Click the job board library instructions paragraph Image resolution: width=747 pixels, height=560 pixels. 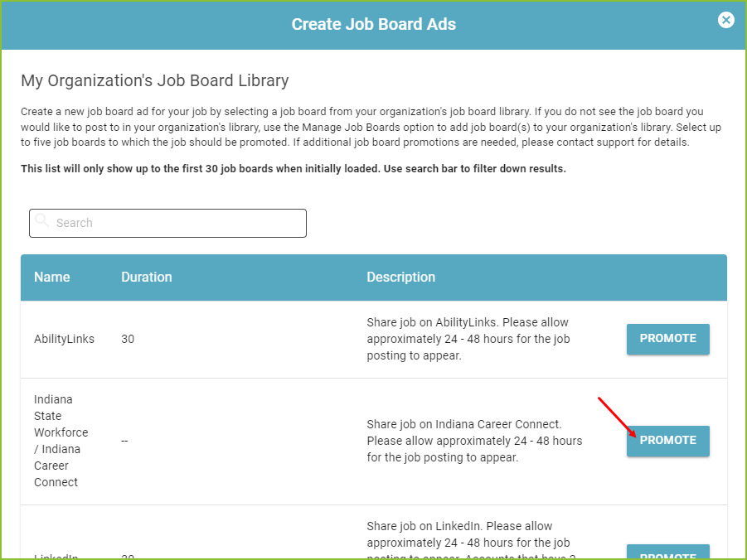point(371,127)
